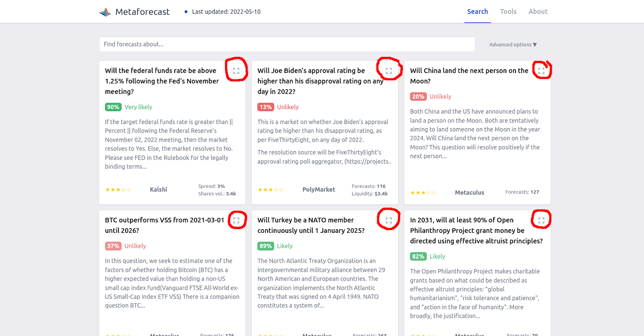The height and width of the screenshot is (336, 644).
Task: Expand the Joe Biden approval rating card
Action: 389,71
